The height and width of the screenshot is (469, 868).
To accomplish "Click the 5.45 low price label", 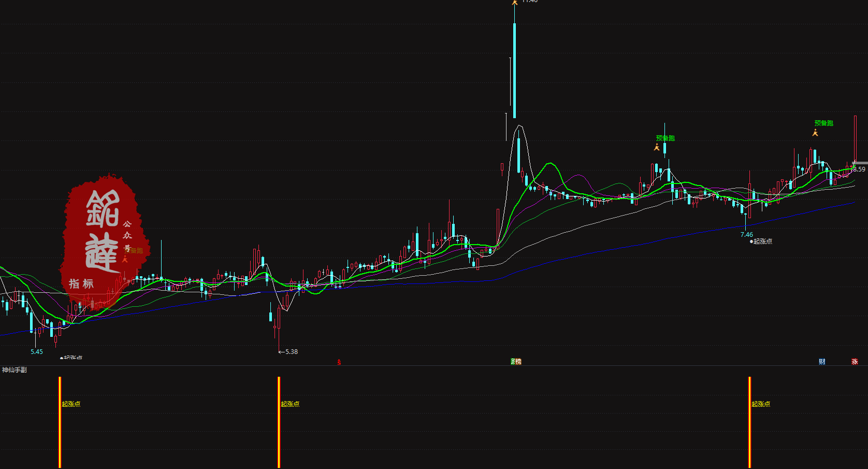I will (37, 352).
